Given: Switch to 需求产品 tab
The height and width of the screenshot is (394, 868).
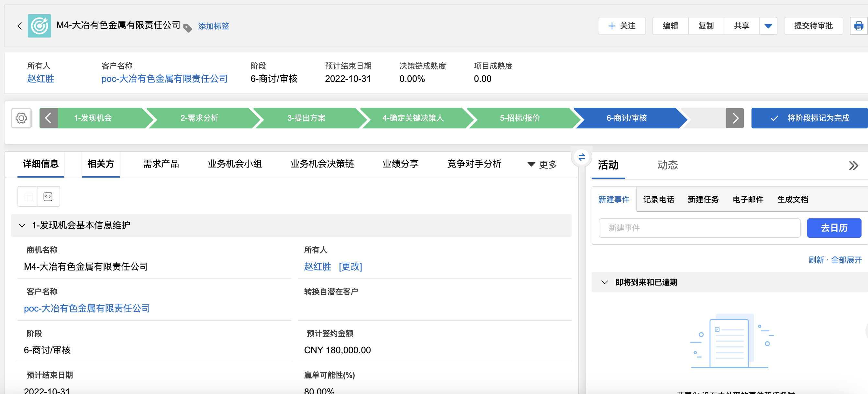Looking at the screenshot, I should click(x=161, y=164).
